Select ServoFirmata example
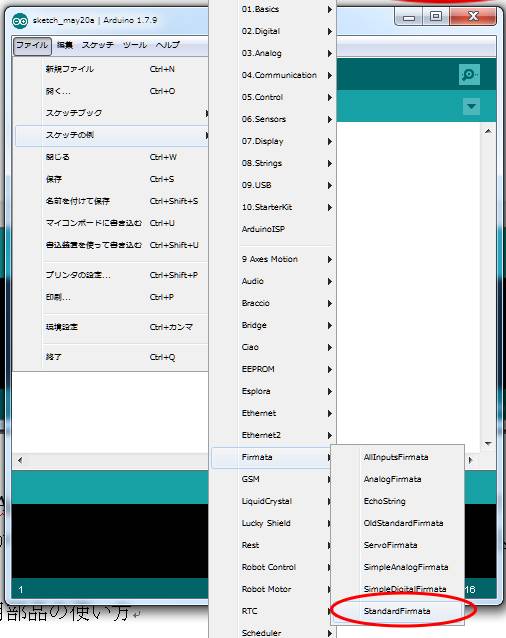 click(x=397, y=545)
